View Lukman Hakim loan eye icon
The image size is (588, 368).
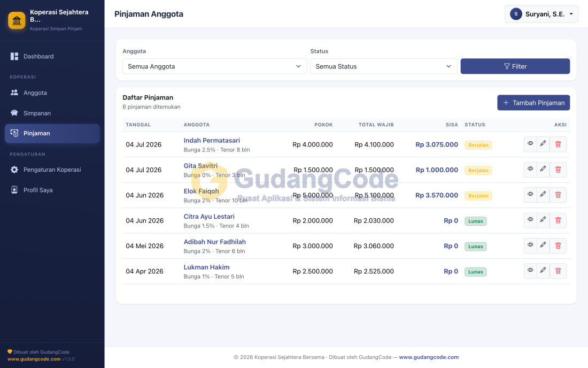530,271
